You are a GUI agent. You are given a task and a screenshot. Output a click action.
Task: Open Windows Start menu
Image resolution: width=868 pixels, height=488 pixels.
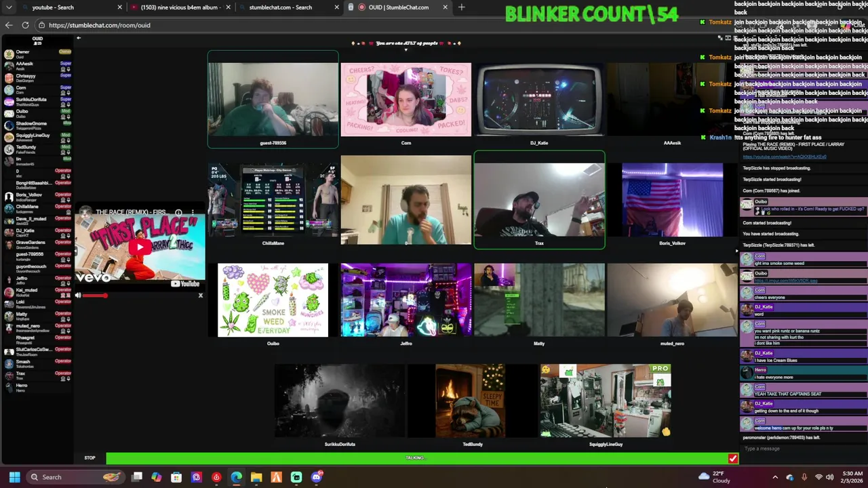tap(14, 477)
